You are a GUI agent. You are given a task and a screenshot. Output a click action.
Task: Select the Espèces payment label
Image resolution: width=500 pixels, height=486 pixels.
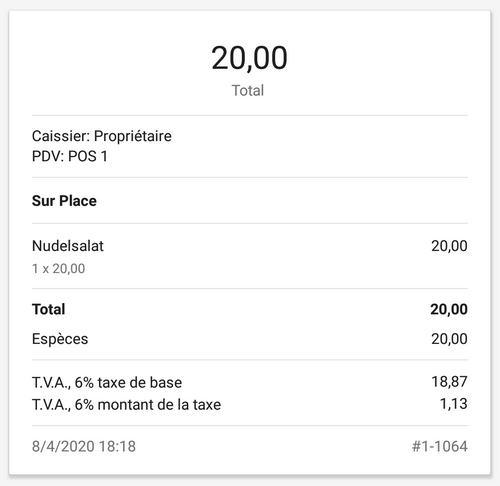pyautogui.click(x=60, y=339)
